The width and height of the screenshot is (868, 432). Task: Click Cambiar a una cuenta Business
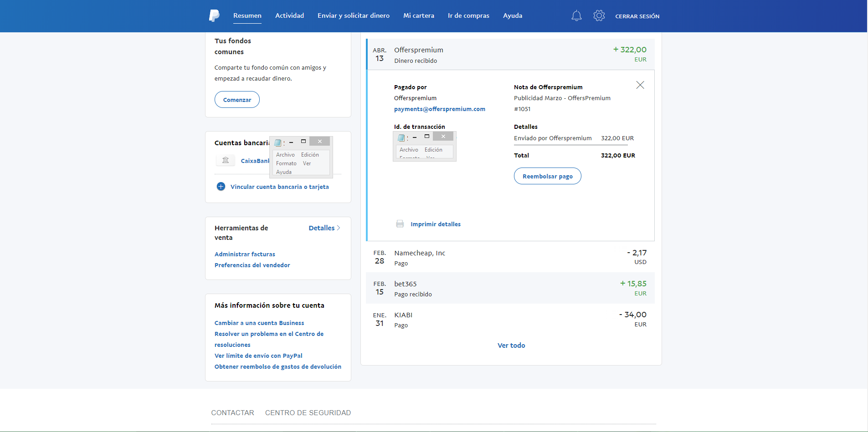coord(259,323)
